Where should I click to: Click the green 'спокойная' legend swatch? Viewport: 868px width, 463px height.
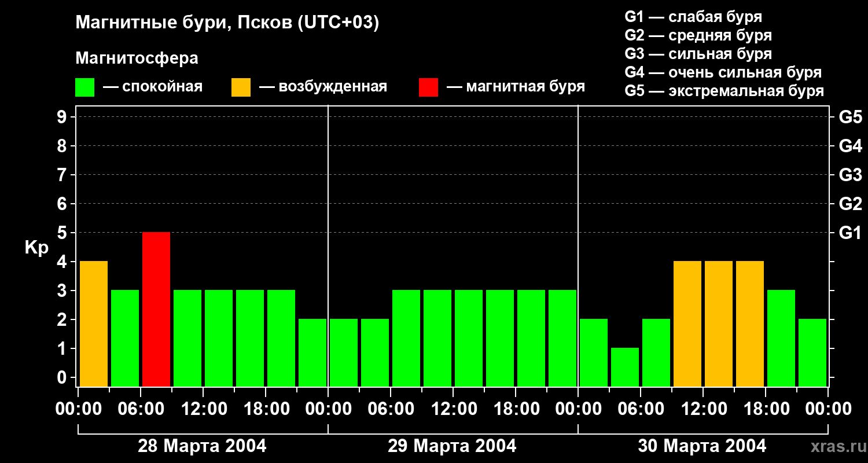pos(85,87)
